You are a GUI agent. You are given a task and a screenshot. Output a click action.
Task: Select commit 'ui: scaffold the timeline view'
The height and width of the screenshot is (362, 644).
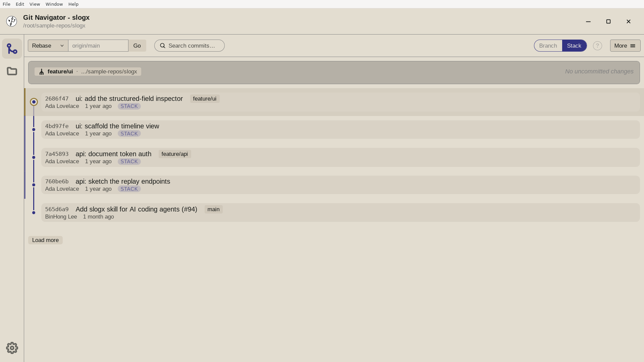340,130
